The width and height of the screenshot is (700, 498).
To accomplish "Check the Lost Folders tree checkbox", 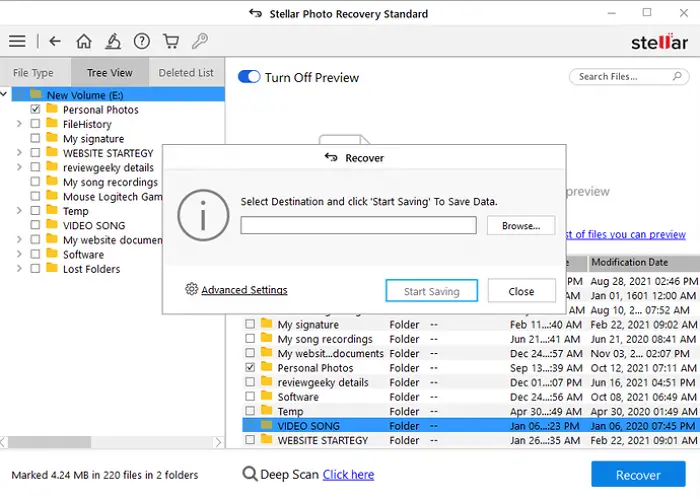I will click(x=35, y=269).
